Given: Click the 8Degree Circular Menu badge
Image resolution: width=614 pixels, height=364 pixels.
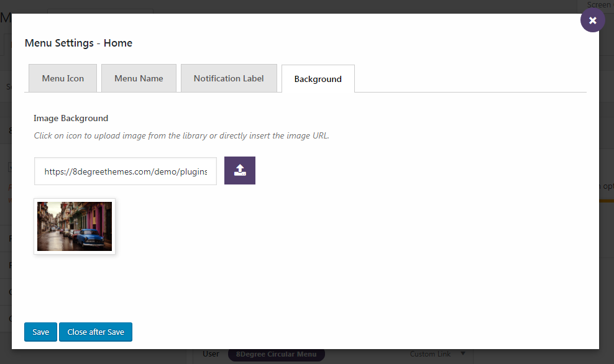Looking at the screenshot, I should (x=276, y=353).
